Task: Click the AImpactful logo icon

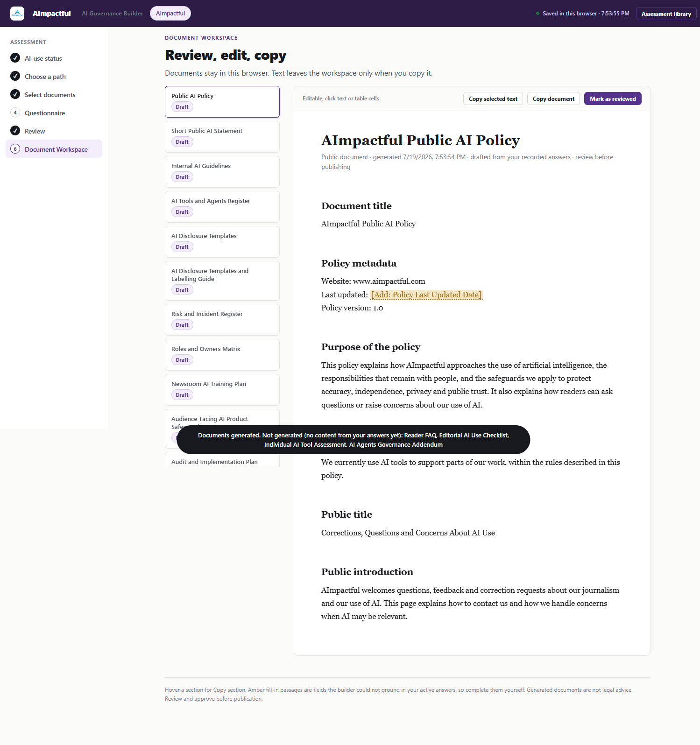Action: [17, 14]
